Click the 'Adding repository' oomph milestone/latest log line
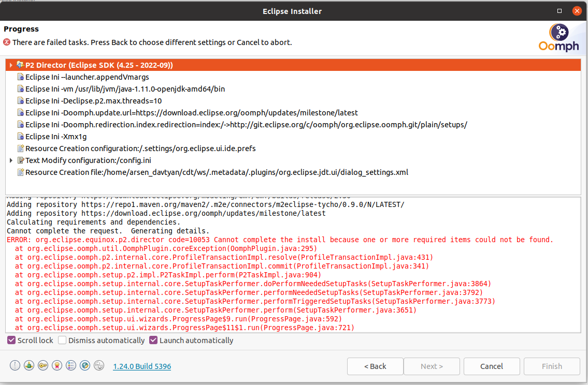Screen dimensions: 588x385 166,213
